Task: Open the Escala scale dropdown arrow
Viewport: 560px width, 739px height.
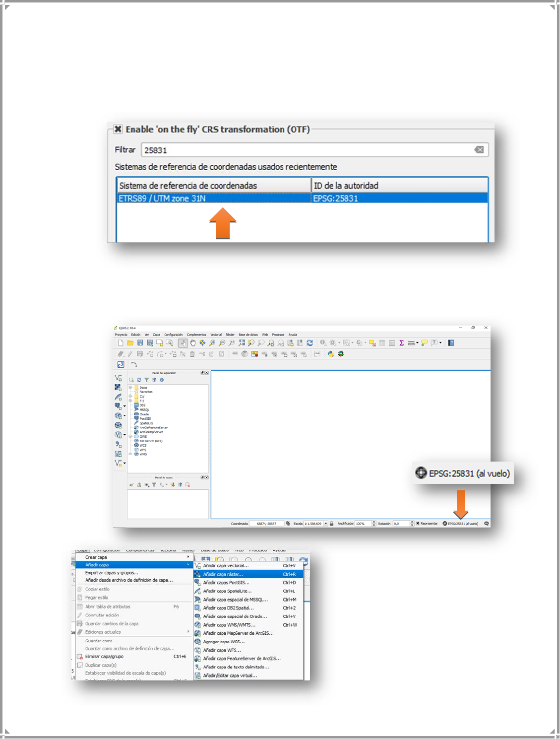Action: (326, 524)
